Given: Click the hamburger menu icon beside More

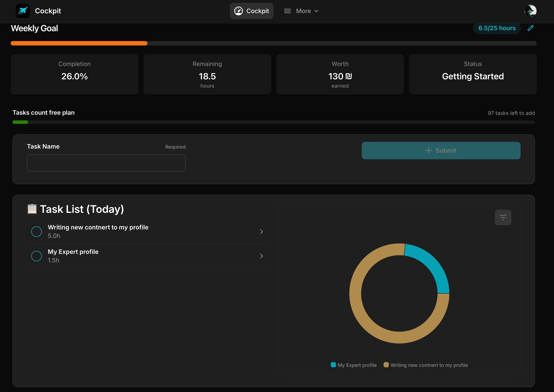Looking at the screenshot, I should [x=287, y=11].
